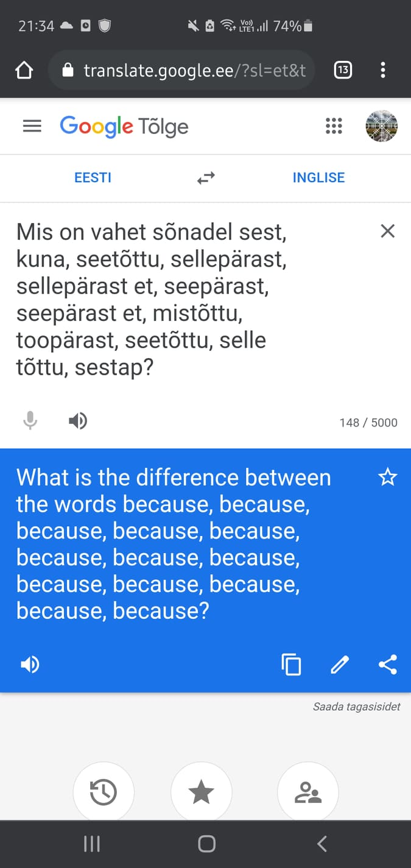Open the community contribute button
Screen dimensions: 411x868
click(307, 792)
